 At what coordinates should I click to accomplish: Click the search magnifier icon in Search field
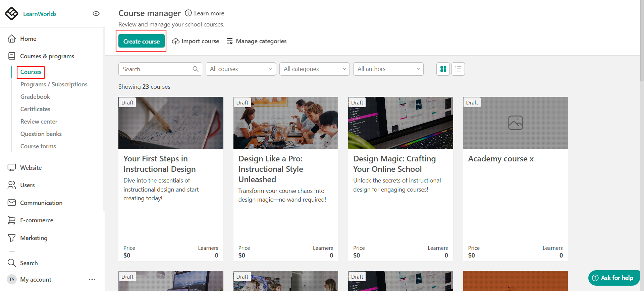[196, 69]
